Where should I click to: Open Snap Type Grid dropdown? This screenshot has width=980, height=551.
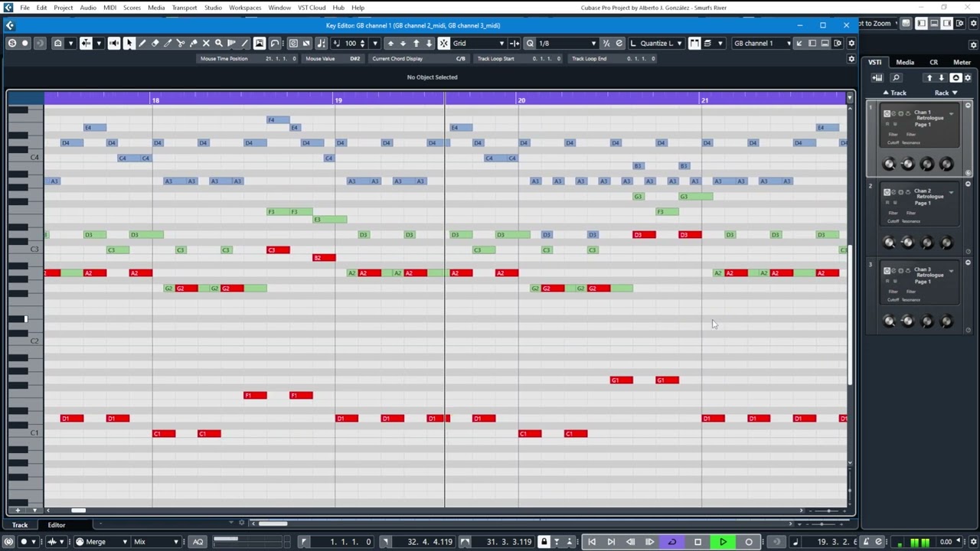(479, 44)
